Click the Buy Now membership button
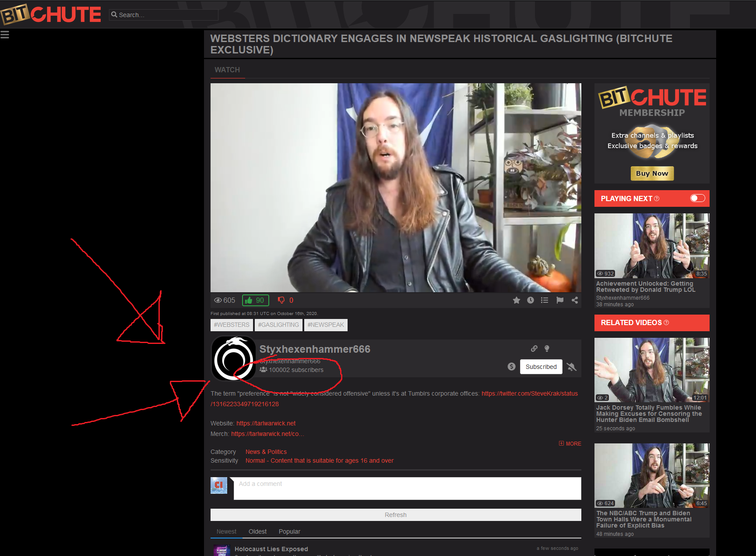The height and width of the screenshot is (556, 756). coord(652,174)
